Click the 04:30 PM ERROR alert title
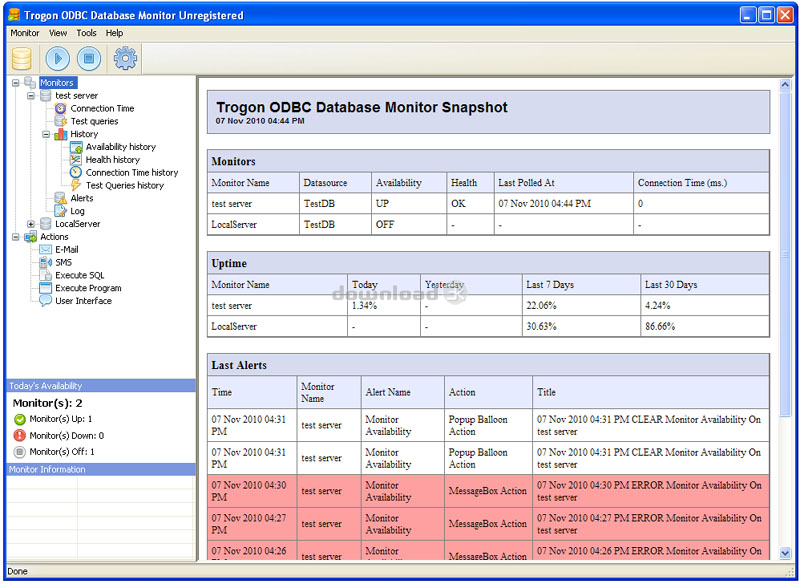Screen dimensions: 800x584 click(x=648, y=491)
